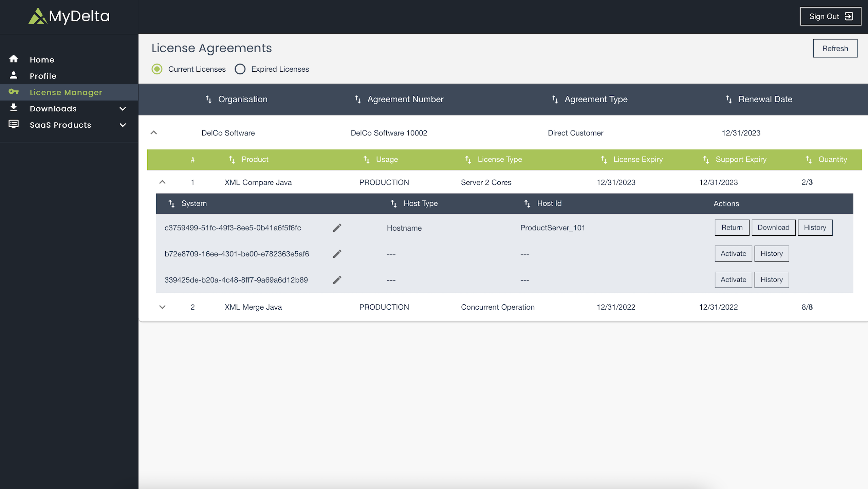Sort products by License Expiry icon
Image resolution: width=868 pixels, height=489 pixels.
[x=604, y=160]
